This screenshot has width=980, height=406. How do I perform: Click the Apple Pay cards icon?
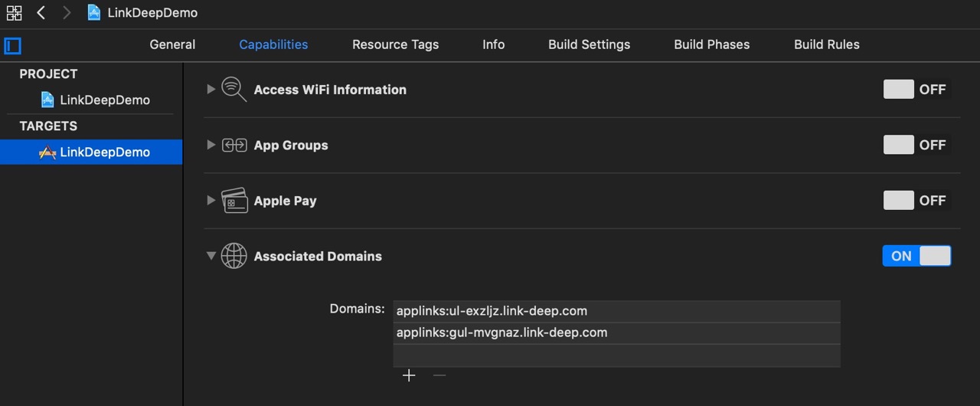click(x=234, y=201)
